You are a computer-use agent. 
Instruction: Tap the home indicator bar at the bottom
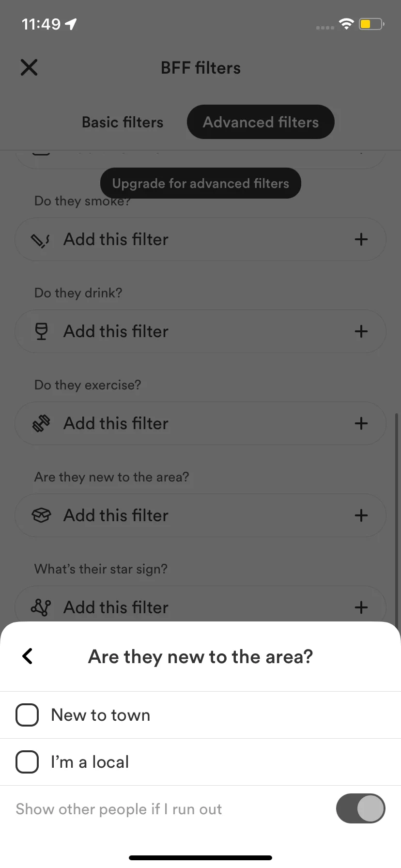pyautogui.click(x=200, y=858)
